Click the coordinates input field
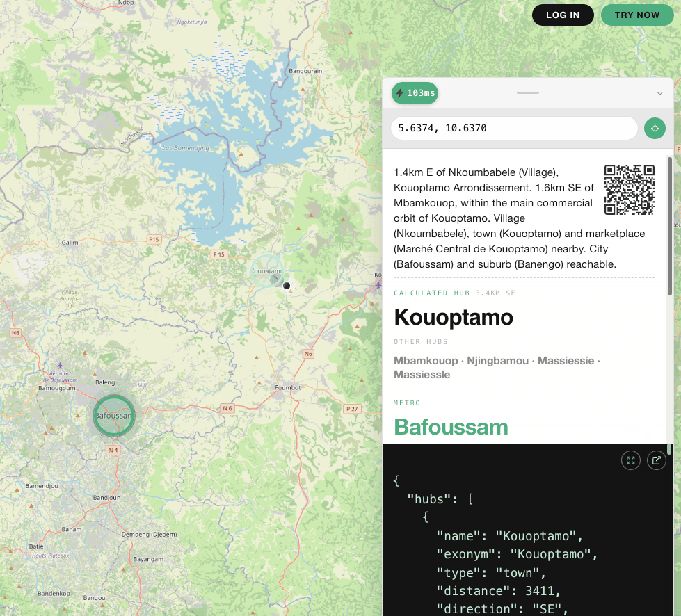Image resolution: width=681 pixels, height=616 pixels. (x=514, y=129)
